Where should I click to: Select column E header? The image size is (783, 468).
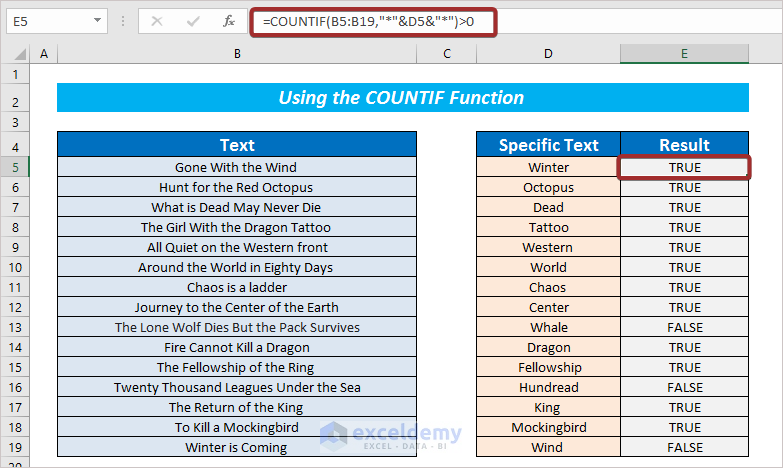[684, 53]
